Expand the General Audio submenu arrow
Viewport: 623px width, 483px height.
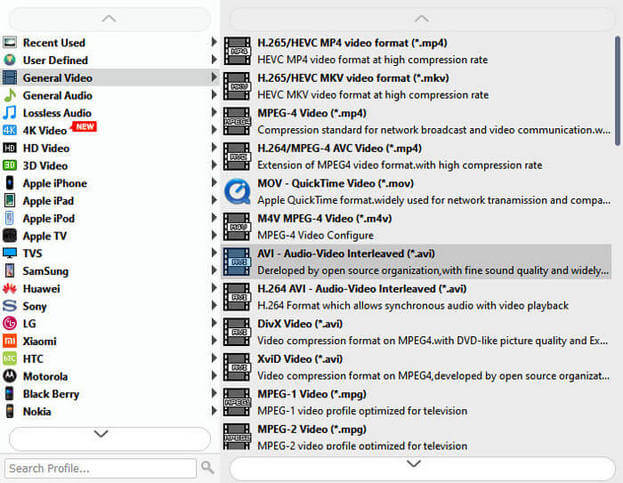click(214, 95)
